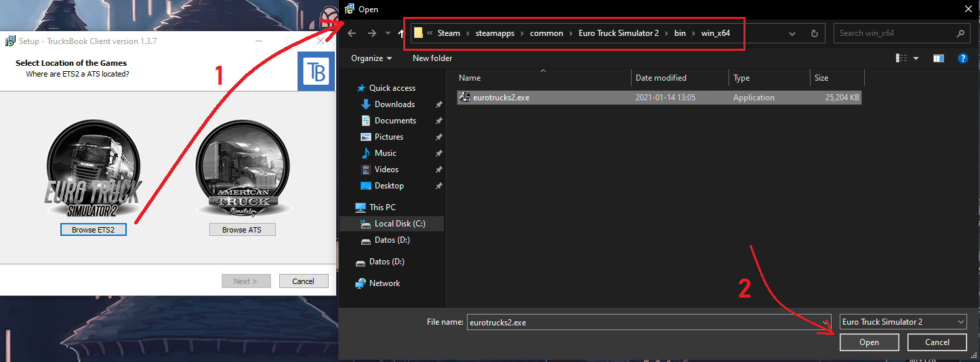980x362 pixels.
Task: Click the Browse ETS2 button
Action: (x=94, y=230)
